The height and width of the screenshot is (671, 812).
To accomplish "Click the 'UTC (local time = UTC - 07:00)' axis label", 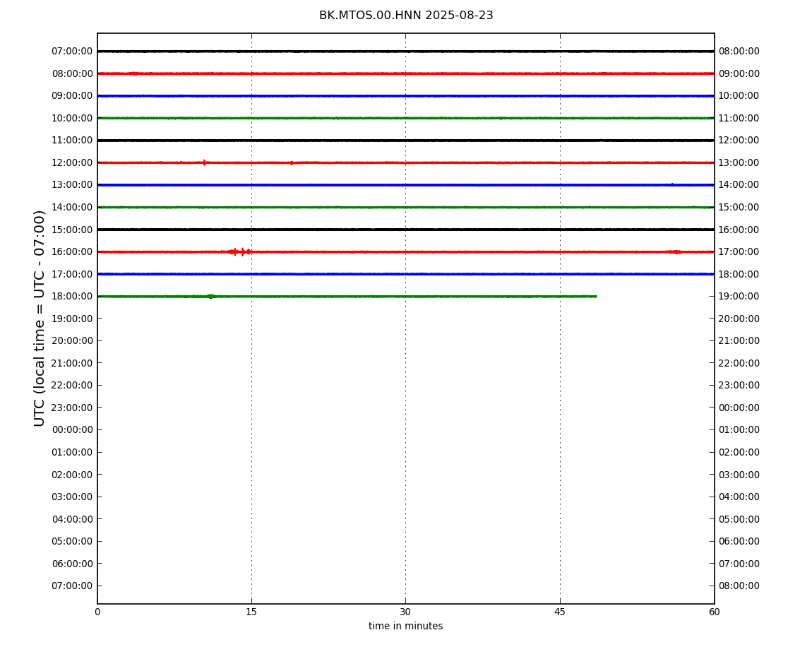I will (x=40, y=318).
